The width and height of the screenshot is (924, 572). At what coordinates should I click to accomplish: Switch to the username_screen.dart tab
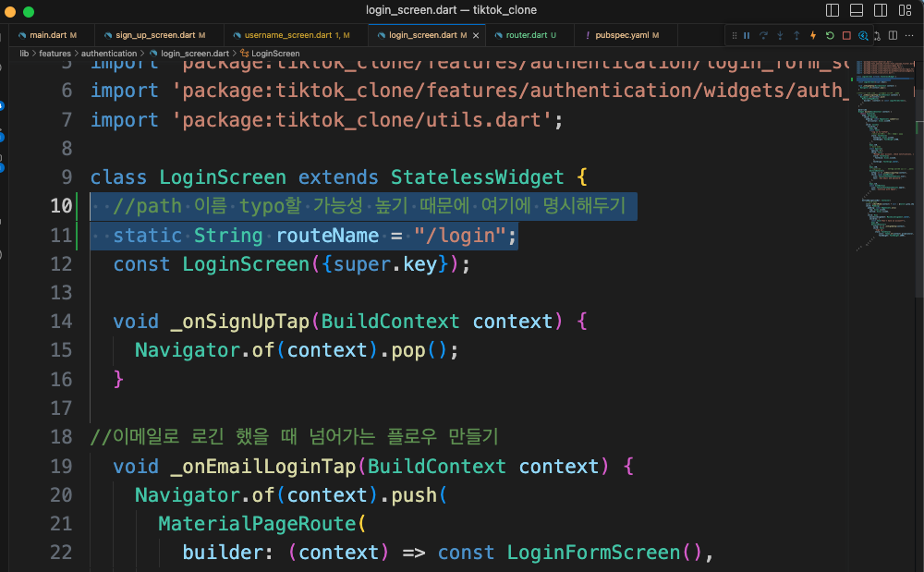click(297, 35)
